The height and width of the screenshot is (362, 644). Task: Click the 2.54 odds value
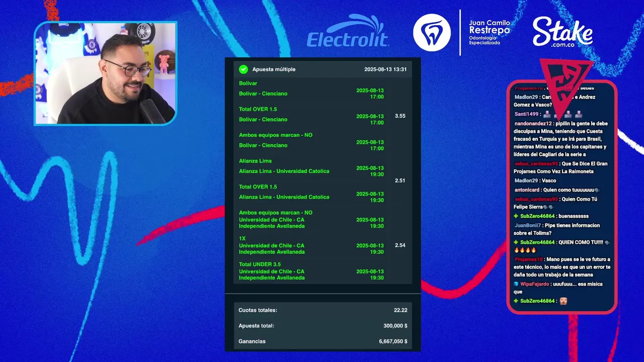coord(400,245)
